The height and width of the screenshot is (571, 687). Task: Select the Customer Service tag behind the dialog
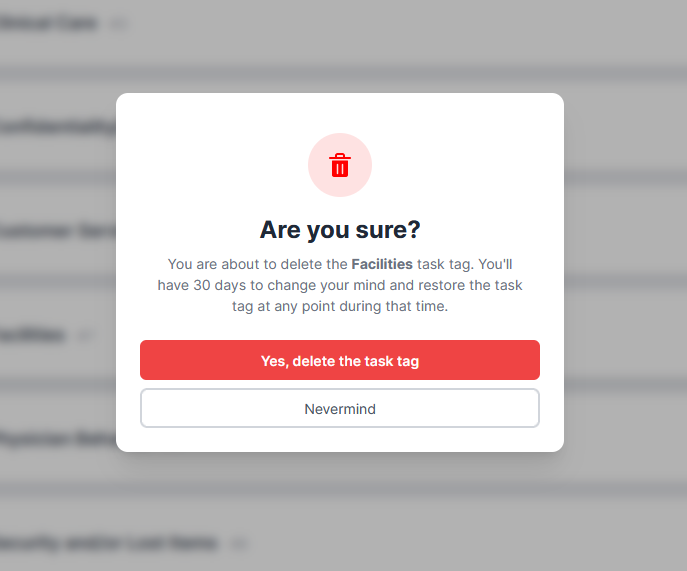[x=55, y=232]
